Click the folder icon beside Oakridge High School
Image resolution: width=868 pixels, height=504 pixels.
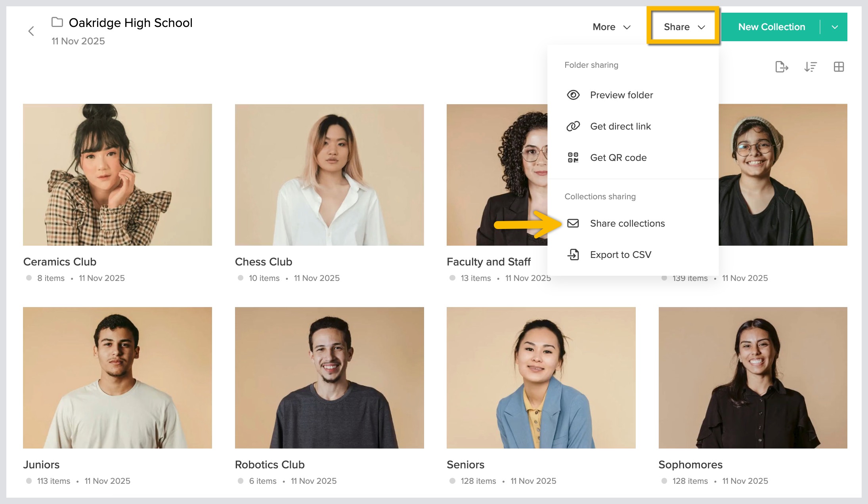pos(57,22)
